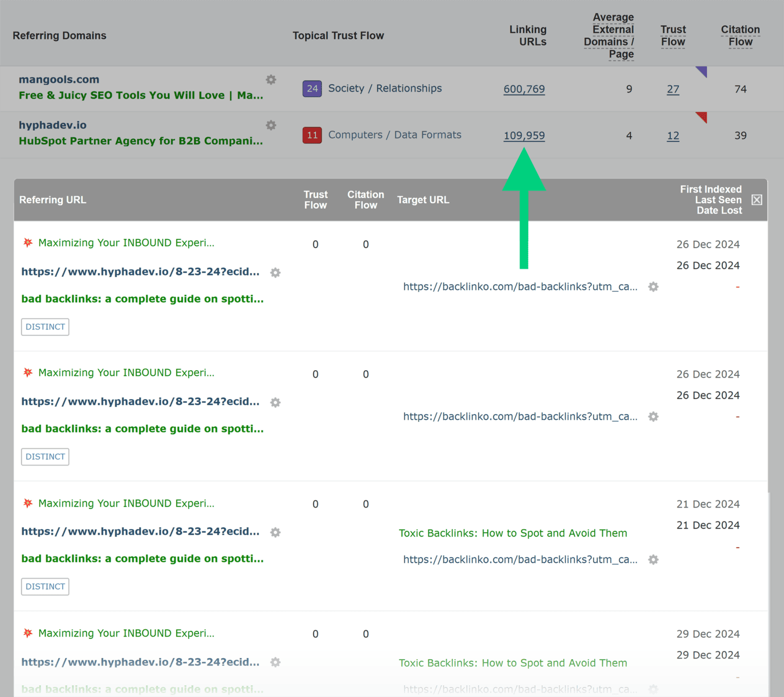
Task: Click the red burst icon beside Maximizing Your INBOUND
Action: pos(28,243)
